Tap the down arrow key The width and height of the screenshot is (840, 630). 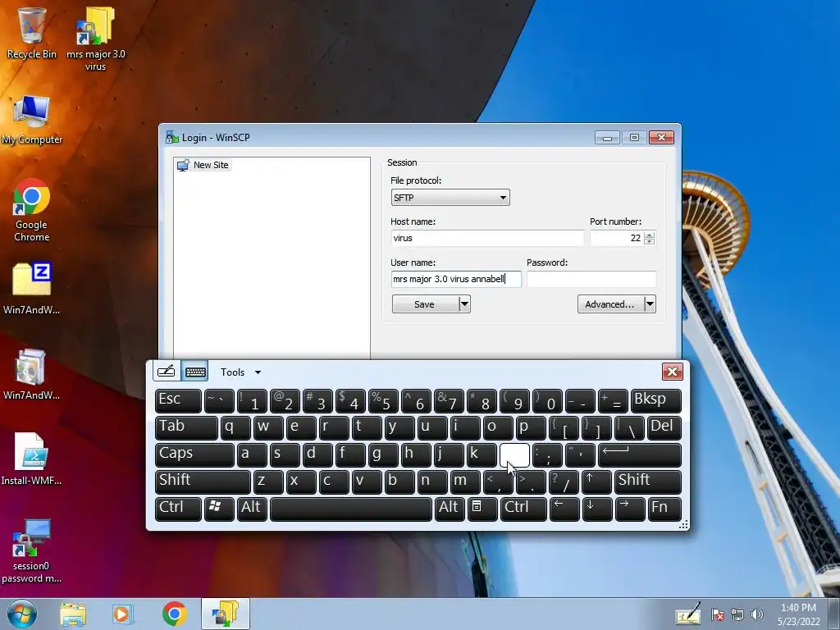coord(597,509)
